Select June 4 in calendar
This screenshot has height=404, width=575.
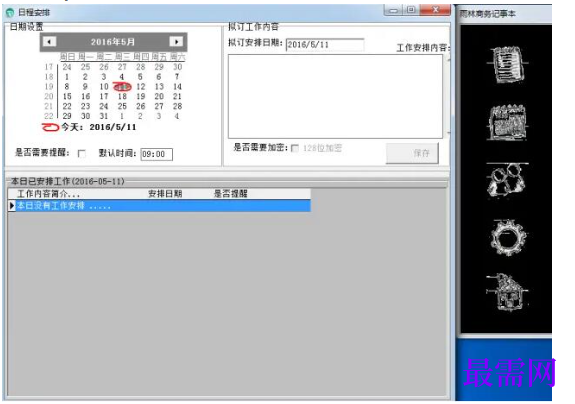tap(177, 116)
